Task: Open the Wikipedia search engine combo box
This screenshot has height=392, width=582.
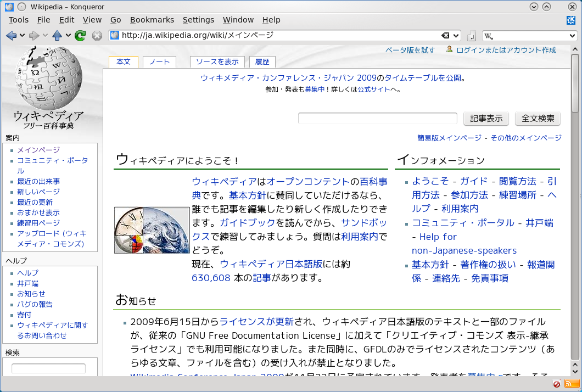Action: click(529, 36)
